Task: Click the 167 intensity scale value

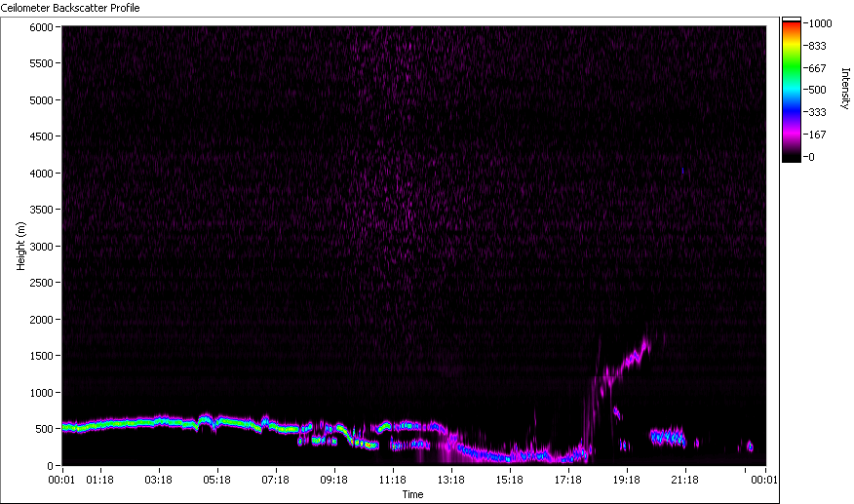Action: click(818, 135)
